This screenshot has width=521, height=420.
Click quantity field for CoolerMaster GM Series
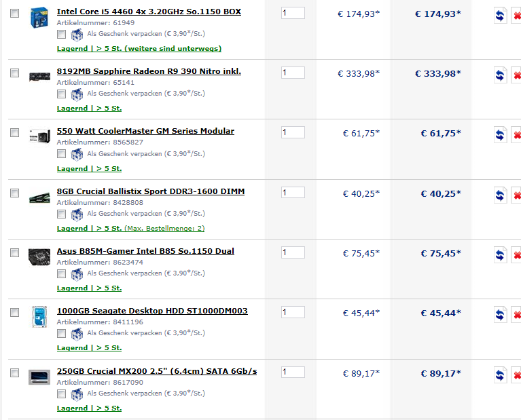click(x=293, y=132)
